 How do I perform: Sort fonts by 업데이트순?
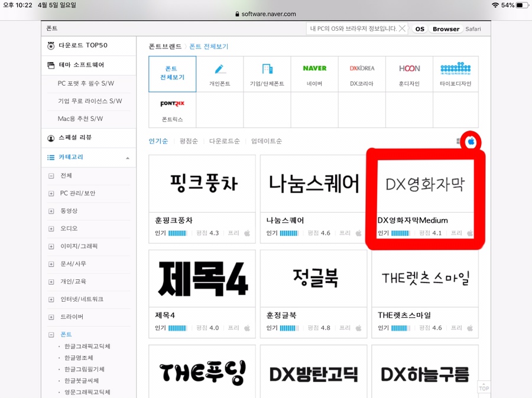point(267,141)
